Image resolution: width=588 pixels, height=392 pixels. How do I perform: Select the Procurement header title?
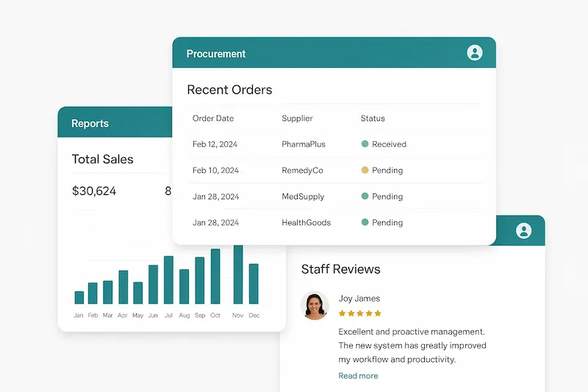click(x=216, y=54)
